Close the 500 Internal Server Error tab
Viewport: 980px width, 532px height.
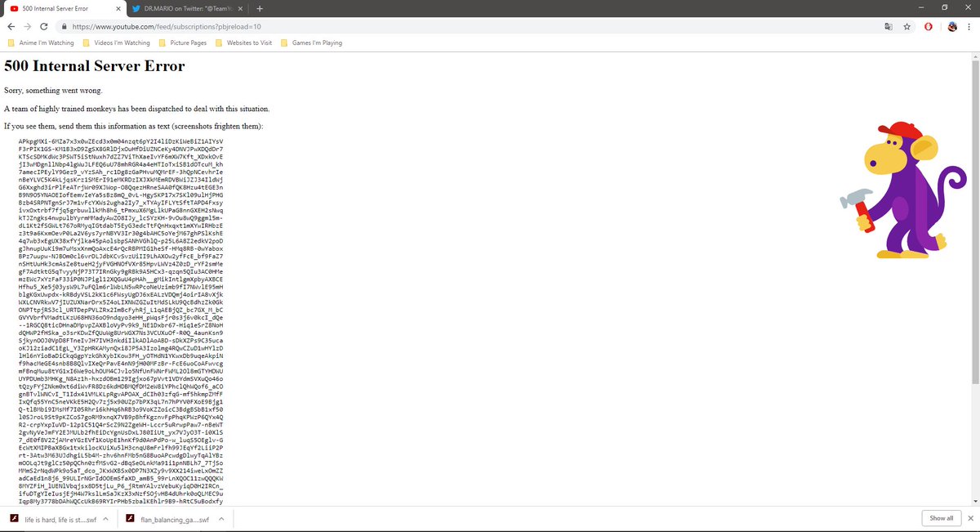(119, 9)
